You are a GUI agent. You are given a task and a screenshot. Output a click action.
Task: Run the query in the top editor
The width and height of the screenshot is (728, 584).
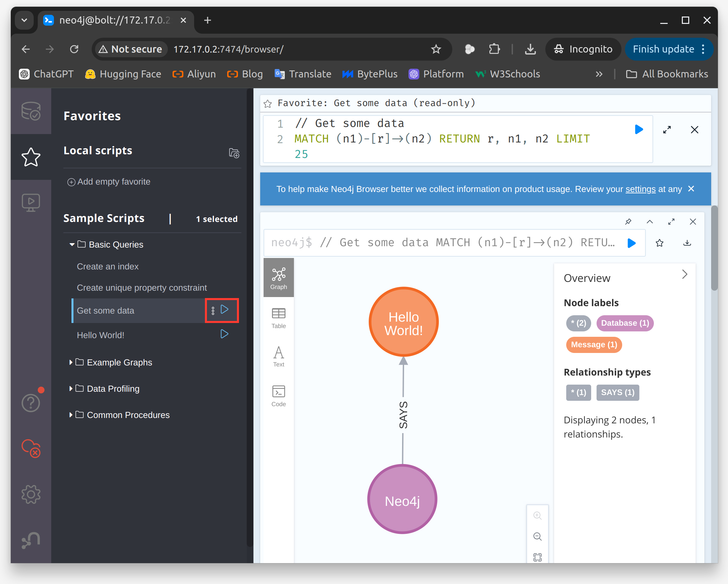tap(639, 129)
